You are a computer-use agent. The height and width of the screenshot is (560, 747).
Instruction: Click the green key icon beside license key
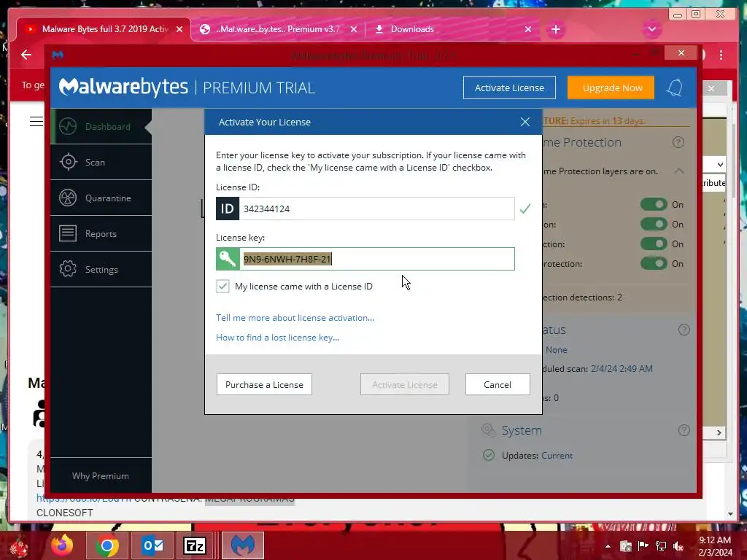click(228, 259)
